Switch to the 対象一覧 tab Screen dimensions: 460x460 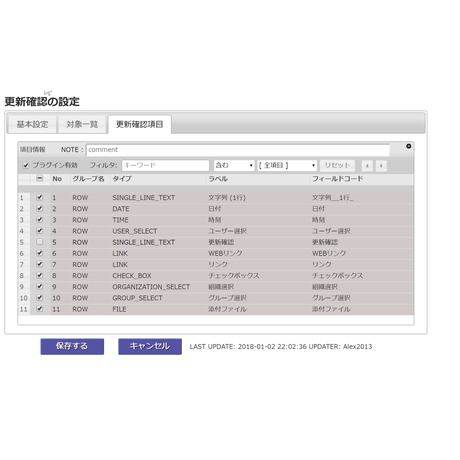(x=82, y=124)
